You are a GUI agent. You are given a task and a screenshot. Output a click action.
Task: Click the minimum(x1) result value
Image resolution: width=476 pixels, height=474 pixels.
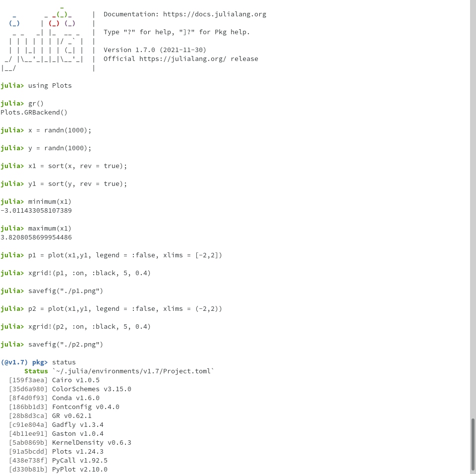tap(36, 210)
